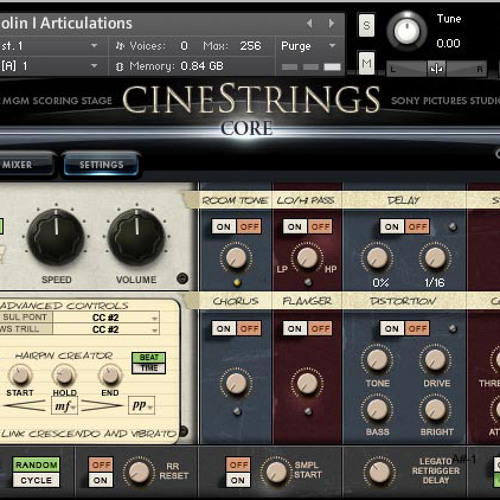Switch Delay effect ON
The width and height of the screenshot is (500, 500).
392,227
